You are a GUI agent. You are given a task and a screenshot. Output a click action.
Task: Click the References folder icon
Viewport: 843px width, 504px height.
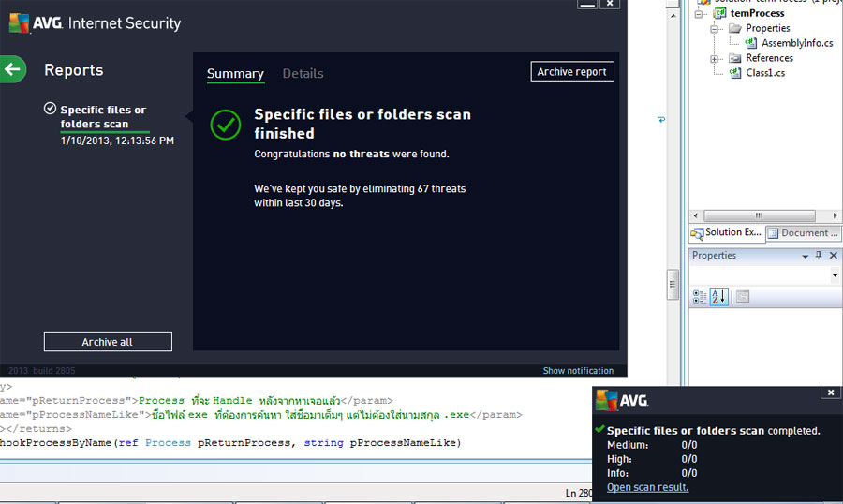tap(735, 58)
